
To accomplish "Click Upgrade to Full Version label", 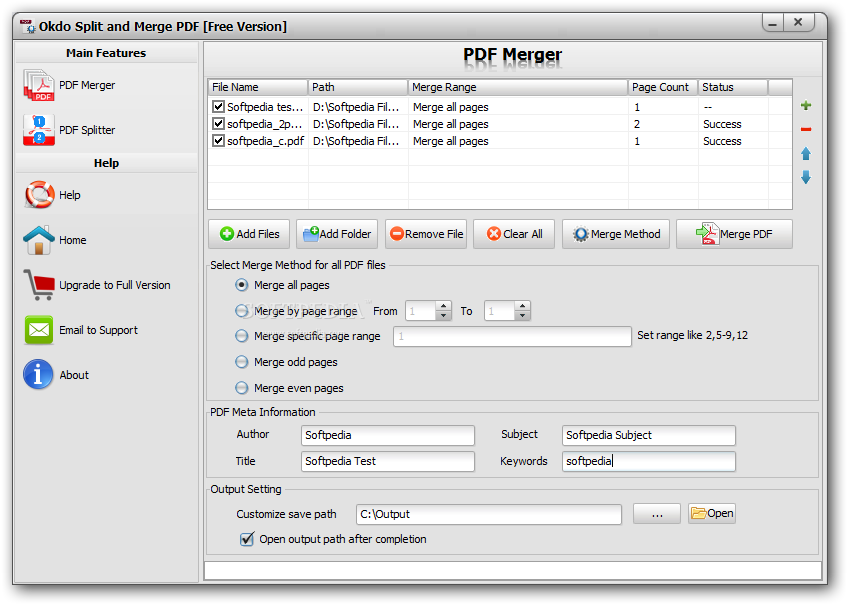I will pos(115,285).
